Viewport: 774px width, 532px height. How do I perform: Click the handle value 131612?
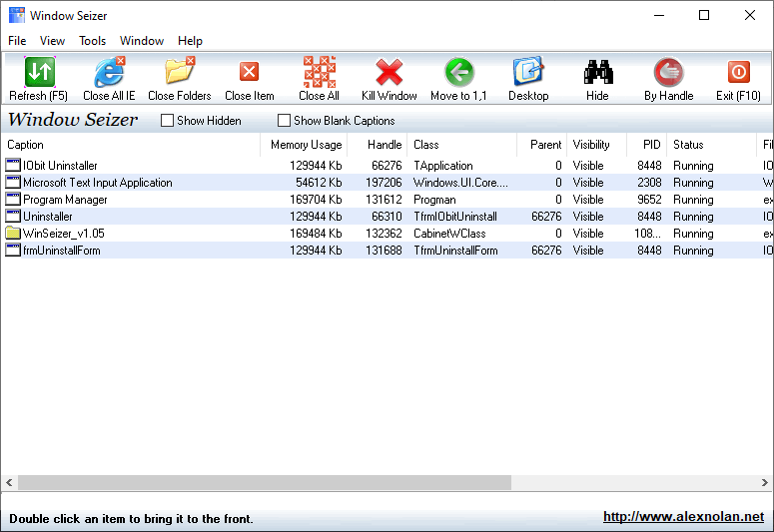(x=385, y=200)
